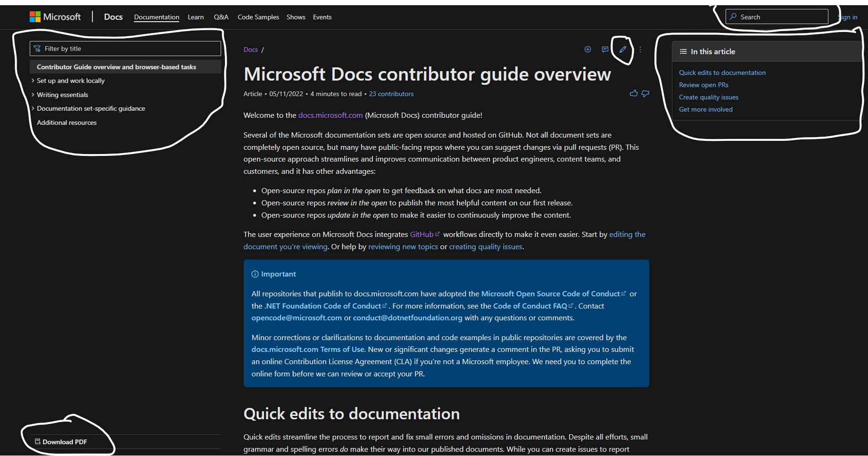This screenshot has width=868, height=456.
Task: Click the In this article list icon
Action: click(683, 51)
